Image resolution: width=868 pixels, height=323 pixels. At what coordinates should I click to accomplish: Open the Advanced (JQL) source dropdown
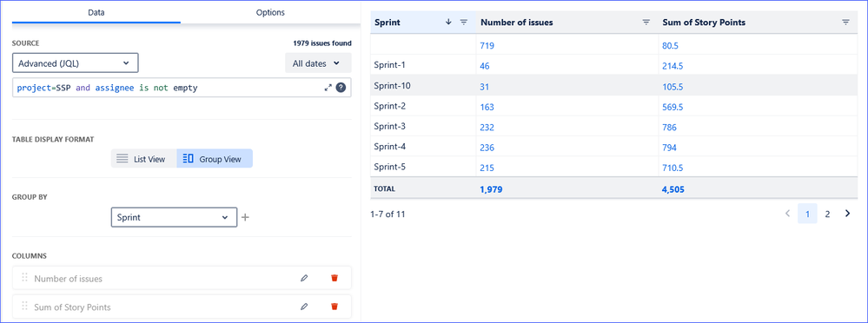click(x=76, y=63)
